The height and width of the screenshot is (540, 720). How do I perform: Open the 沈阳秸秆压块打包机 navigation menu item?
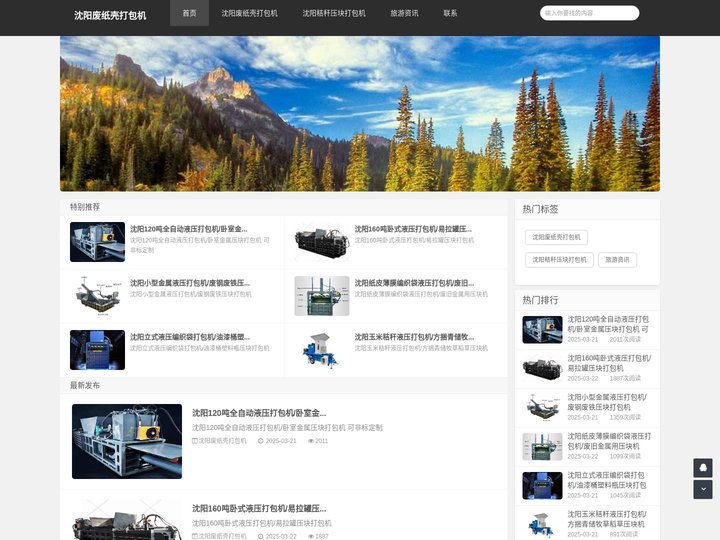(334, 13)
